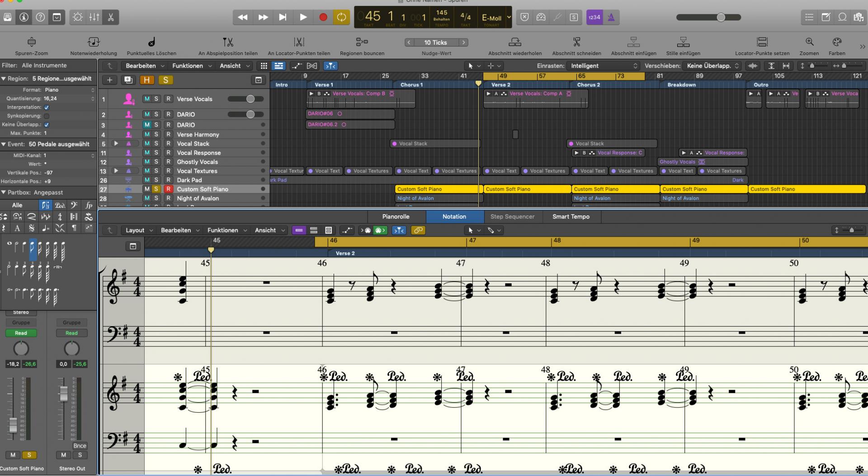The height and width of the screenshot is (476, 868).
Task: Toggle the metronome button
Action: (611, 17)
